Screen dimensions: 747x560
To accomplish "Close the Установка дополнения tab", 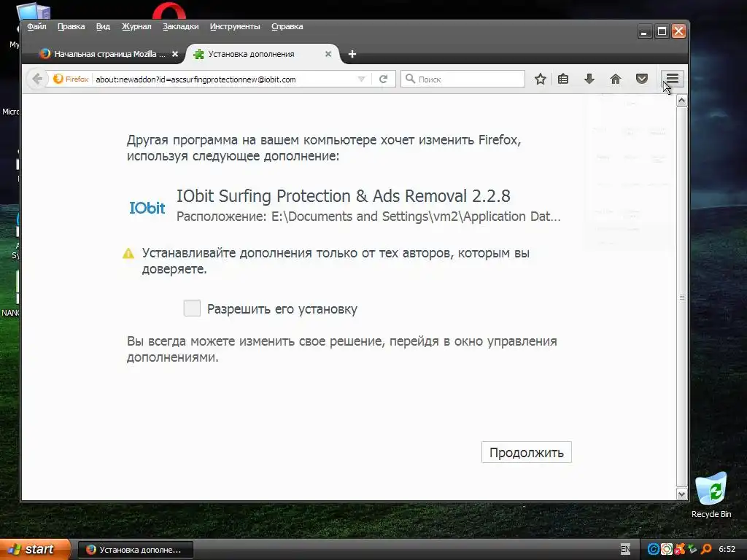I will pos(328,54).
